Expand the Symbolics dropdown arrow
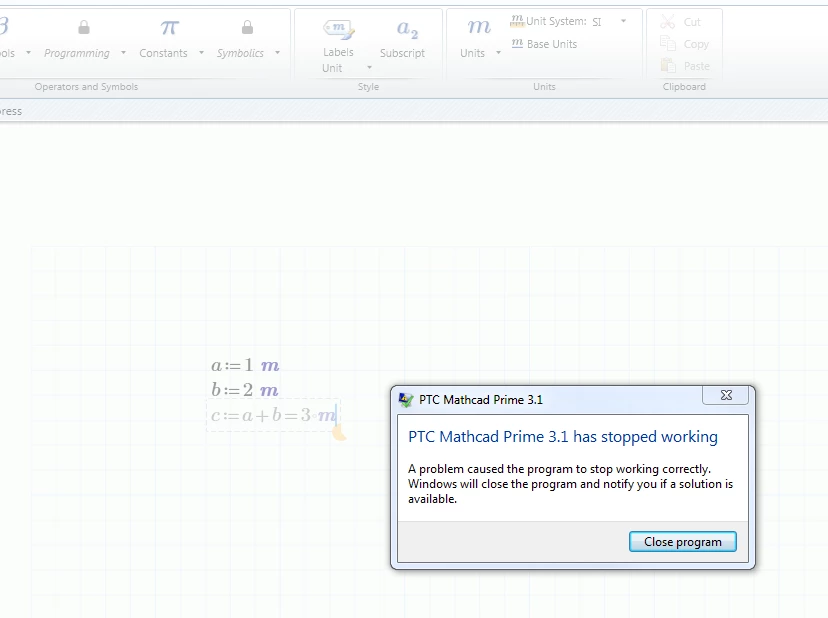The height and width of the screenshot is (618, 828). click(x=277, y=53)
